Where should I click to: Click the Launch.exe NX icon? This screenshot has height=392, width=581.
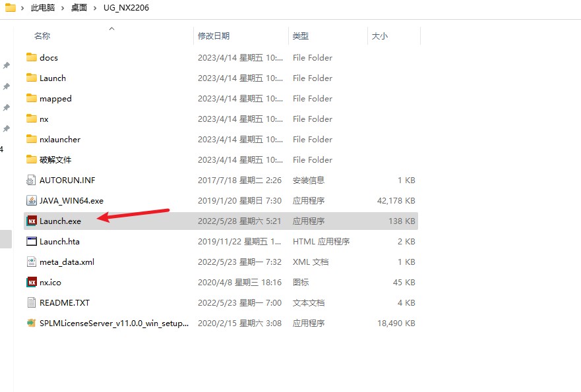point(32,221)
